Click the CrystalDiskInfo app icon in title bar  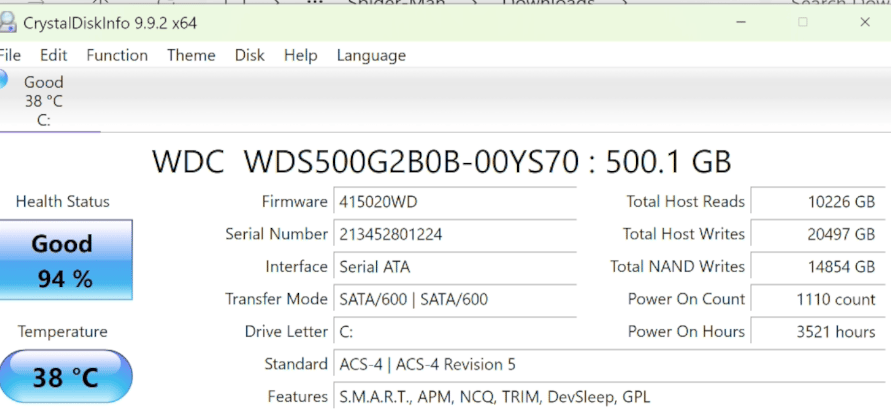tap(7, 23)
